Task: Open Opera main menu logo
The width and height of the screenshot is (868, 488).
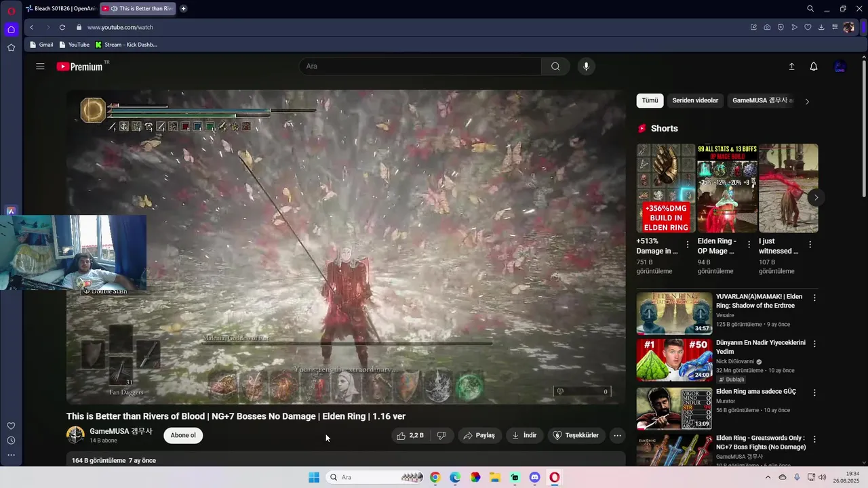Action: click(x=12, y=10)
